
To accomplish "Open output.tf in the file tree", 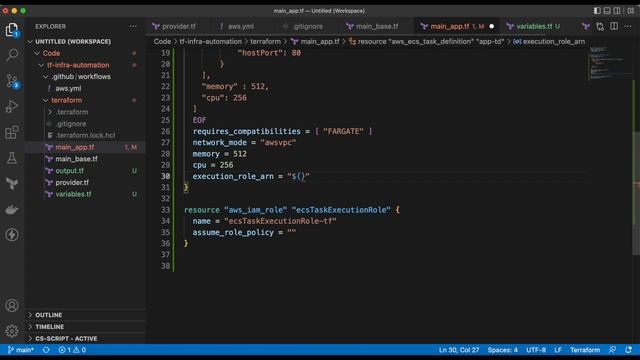I will point(69,171).
